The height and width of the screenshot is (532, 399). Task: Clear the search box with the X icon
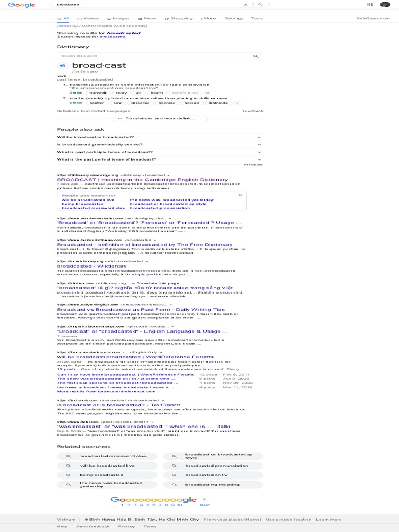click(x=246, y=5)
